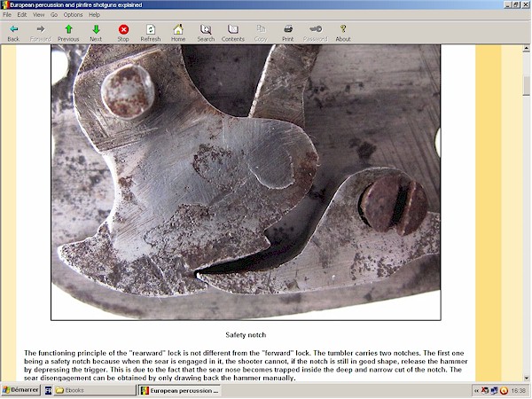This screenshot has width=532, height=399.
Task: Print the current page
Action: pyautogui.click(x=288, y=33)
